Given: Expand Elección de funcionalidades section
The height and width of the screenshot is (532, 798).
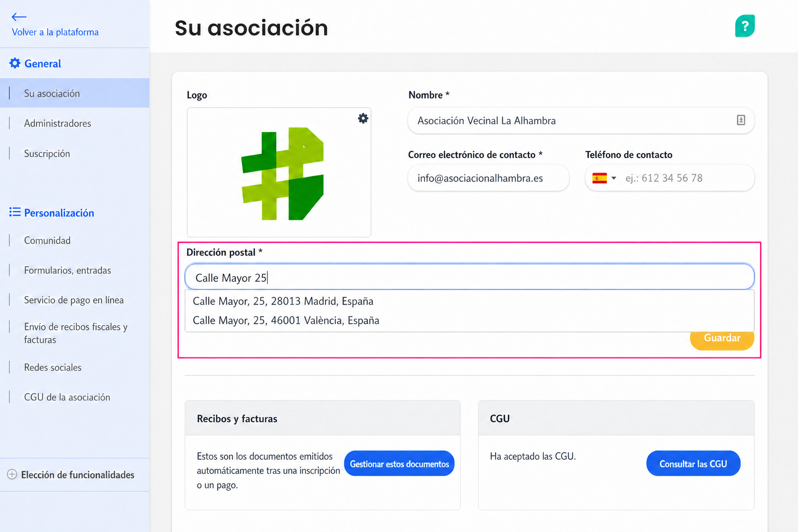Looking at the screenshot, I should tap(77, 475).
